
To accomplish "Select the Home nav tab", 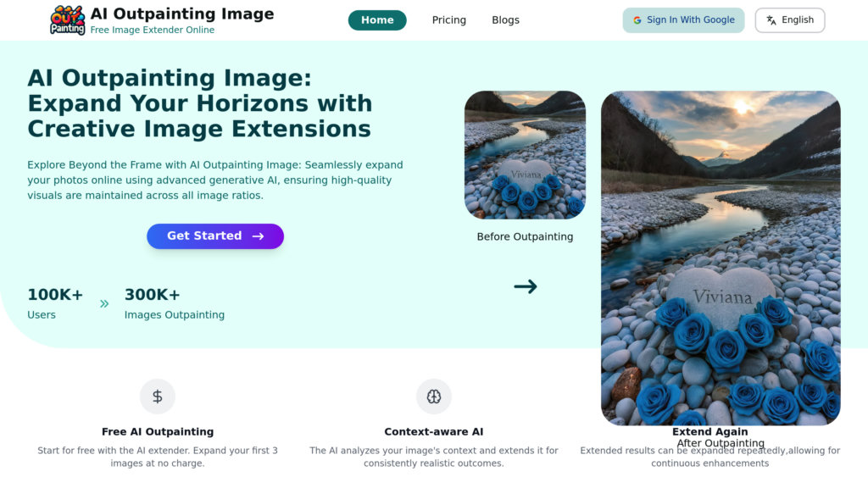I will (377, 20).
